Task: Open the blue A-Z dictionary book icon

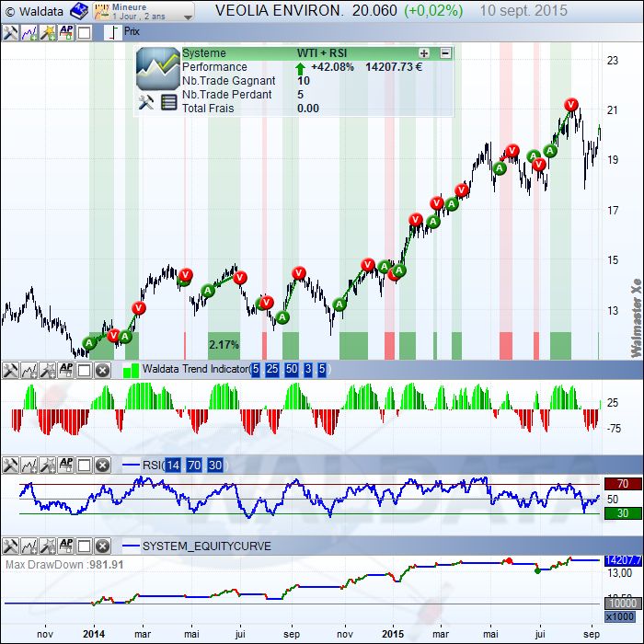Action: (79, 11)
